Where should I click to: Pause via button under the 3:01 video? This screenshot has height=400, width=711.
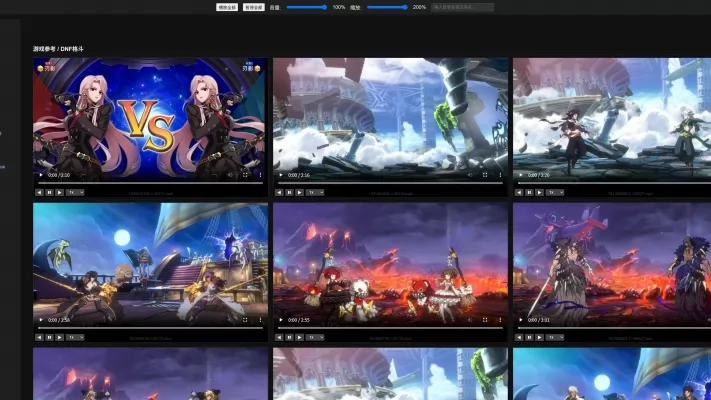[x=529, y=337]
